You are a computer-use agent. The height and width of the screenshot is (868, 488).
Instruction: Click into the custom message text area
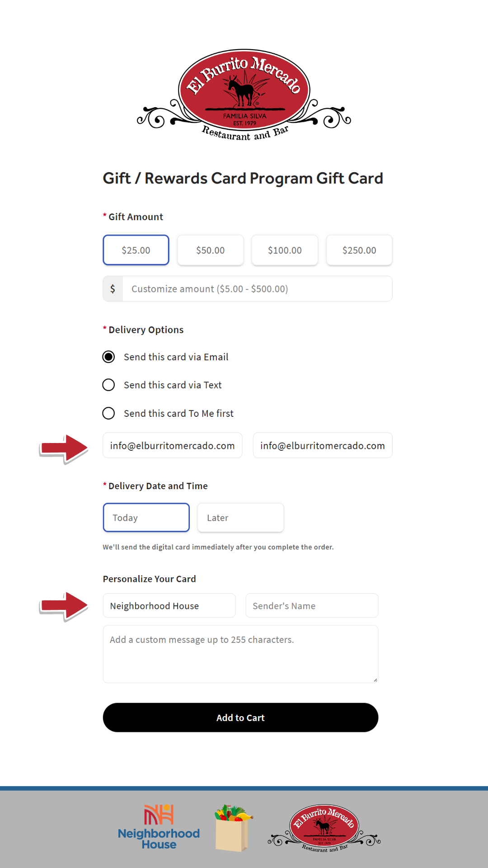[x=240, y=654]
